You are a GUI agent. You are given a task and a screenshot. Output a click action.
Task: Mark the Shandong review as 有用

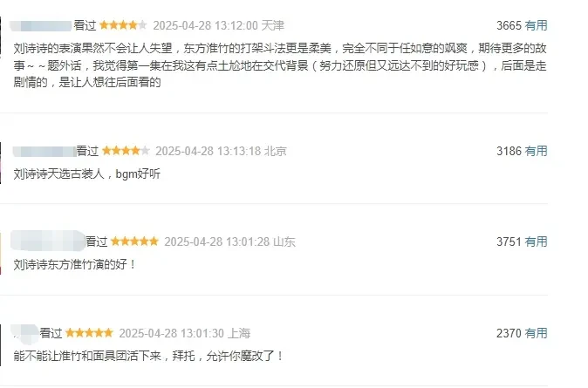click(536, 242)
